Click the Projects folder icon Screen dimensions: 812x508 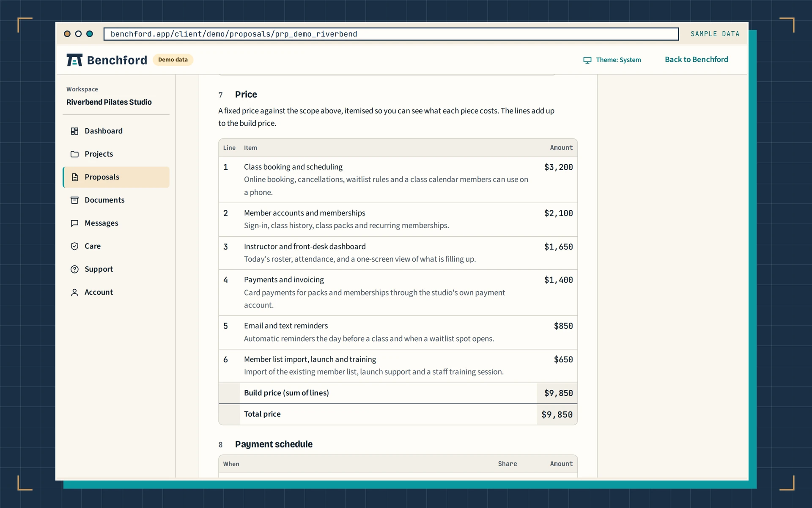point(74,154)
